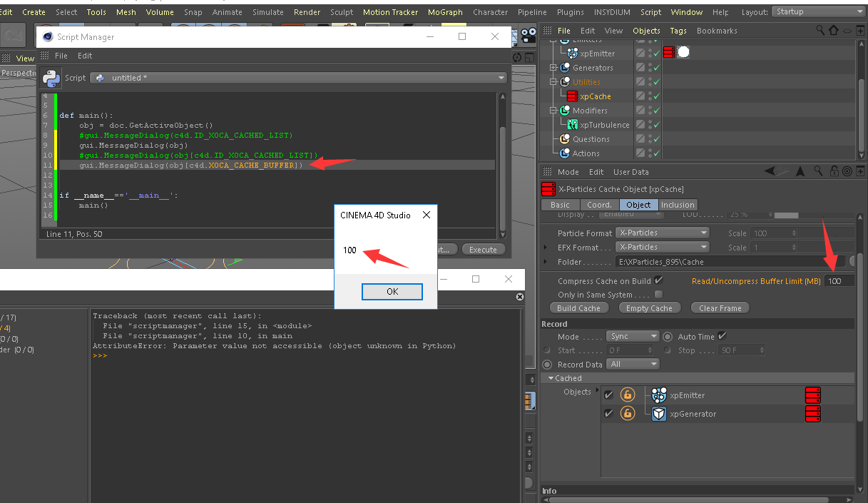Click the Empty Cache button
This screenshot has height=503, width=868.
pyautogui.click(x=649, y=308)
